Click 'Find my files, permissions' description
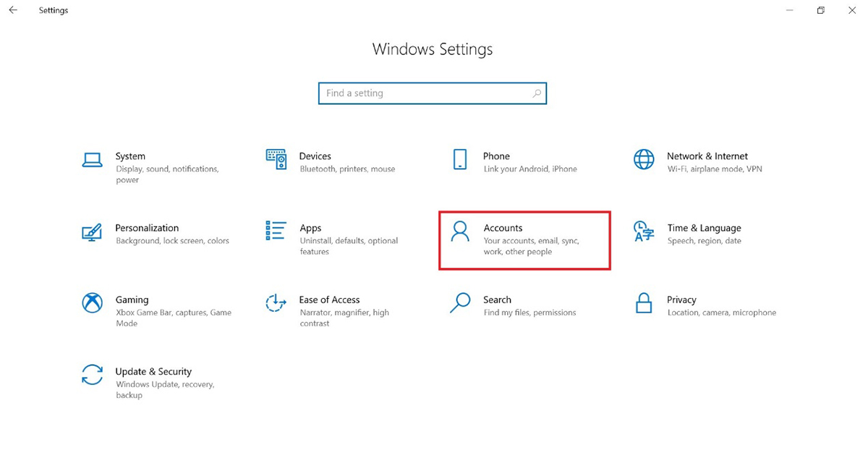The height and width of the screenshot is (458, 868). click(x=529, y=313)
